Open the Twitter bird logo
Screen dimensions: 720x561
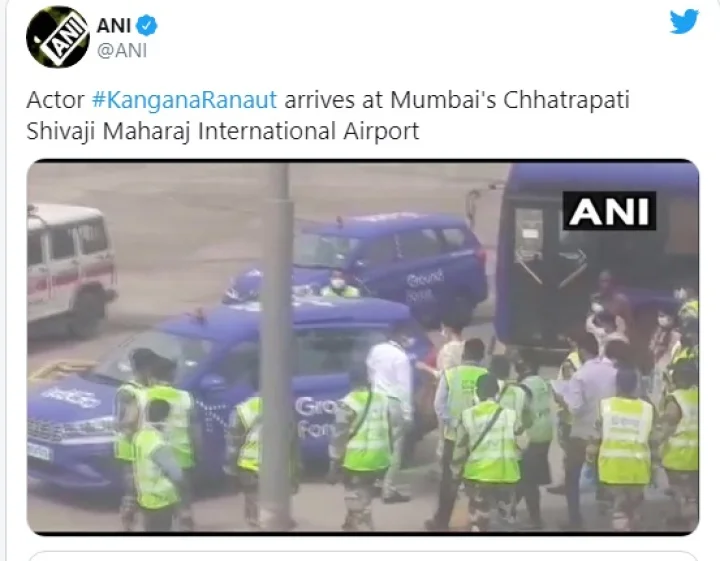[684, 22]
